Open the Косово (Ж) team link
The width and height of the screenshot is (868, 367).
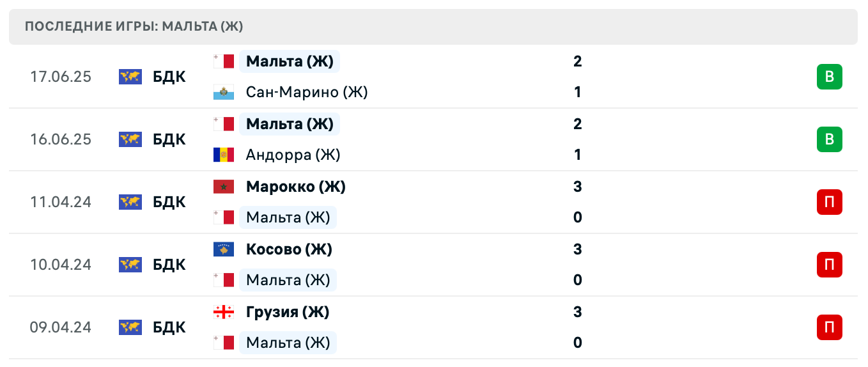[289, 249]
